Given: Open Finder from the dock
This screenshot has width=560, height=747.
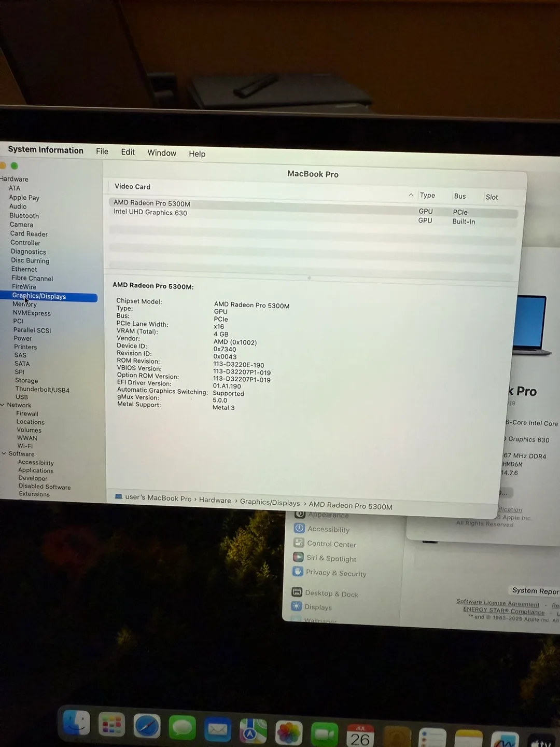Looking at the screenshot, I should coord(77,724).
